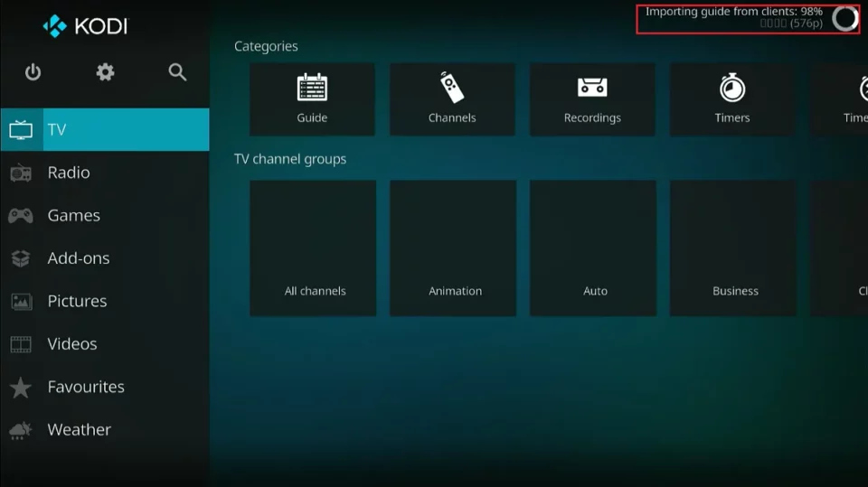The width and height of the screenshot is (868, 487).
Task: Click the favourites star icon
Action: [21, 388]
